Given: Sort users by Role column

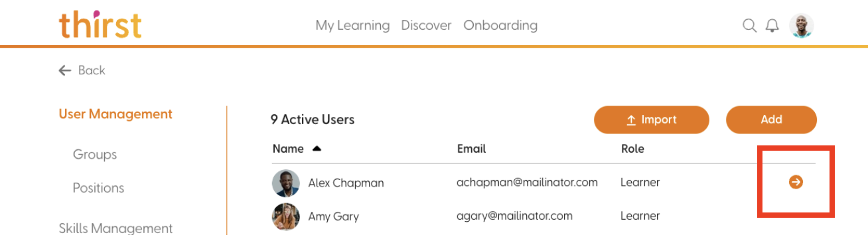Looking at the screenshot, I should pyautogui.click(x=632, y=149).
